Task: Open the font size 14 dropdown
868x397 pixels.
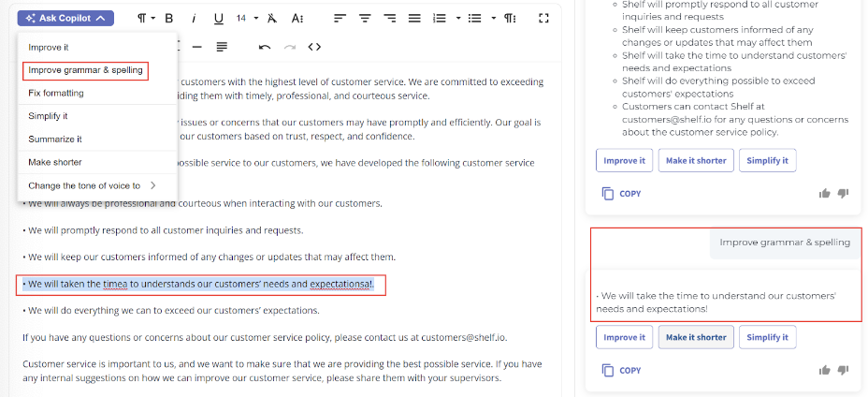Action: pyautogui.click(x=248, y=19)
